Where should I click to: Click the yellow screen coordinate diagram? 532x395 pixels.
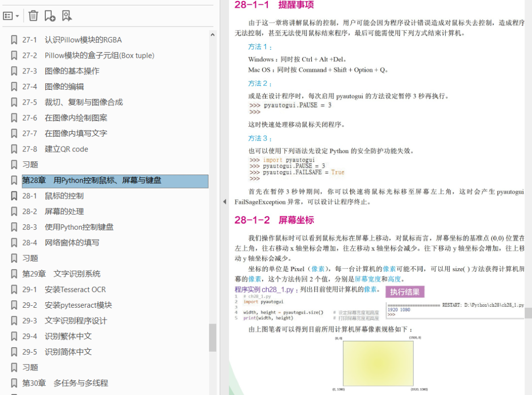[x=378, y=363]
